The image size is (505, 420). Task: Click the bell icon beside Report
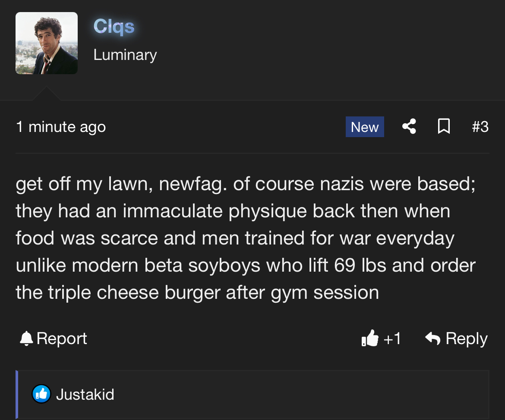[26, 339]
